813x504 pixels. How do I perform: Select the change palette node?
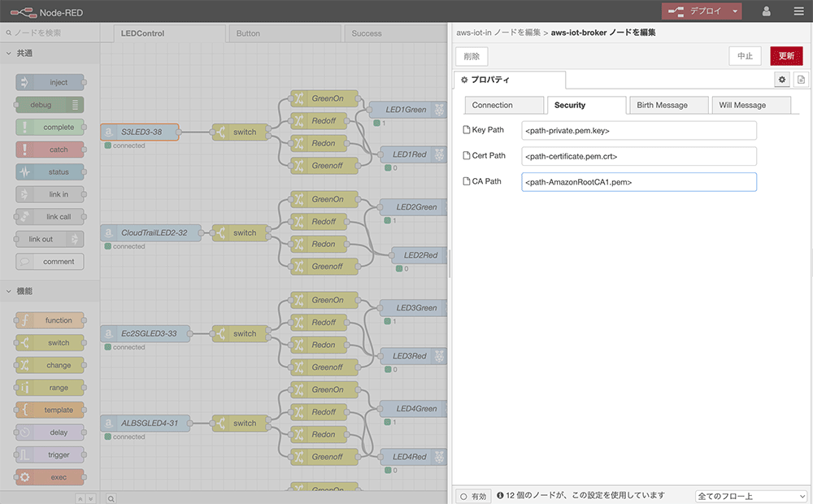pyautogui.click(x=50, y=365)
